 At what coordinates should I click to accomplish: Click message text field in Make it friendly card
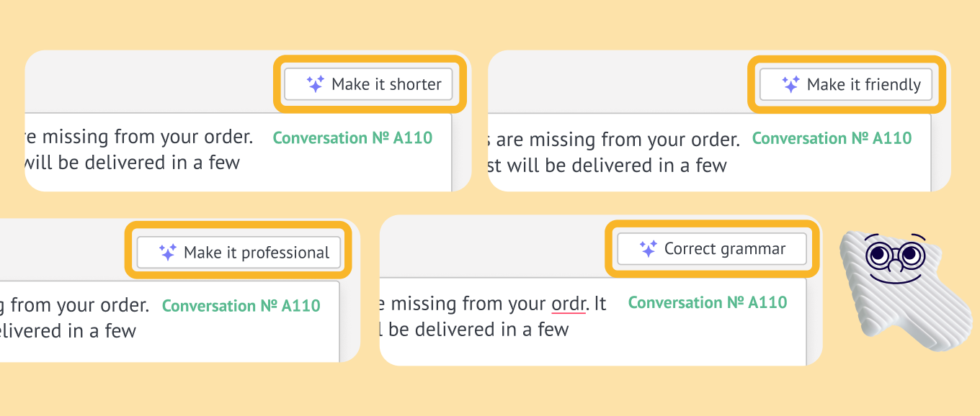pyautogui.click(x=710, y=153)
